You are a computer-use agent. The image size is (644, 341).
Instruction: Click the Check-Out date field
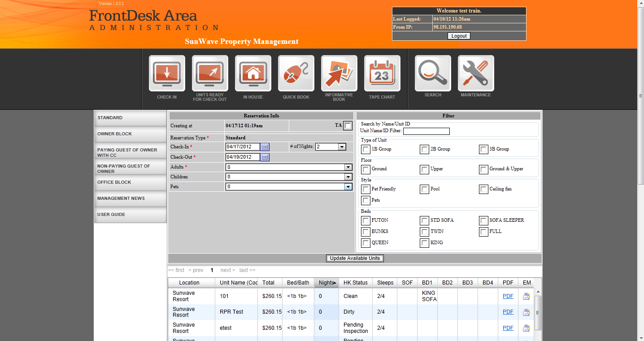(243, 157)
